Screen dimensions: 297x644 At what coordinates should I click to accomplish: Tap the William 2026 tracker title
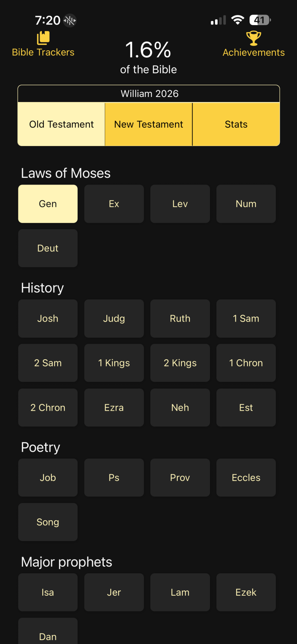coord(149,93)
